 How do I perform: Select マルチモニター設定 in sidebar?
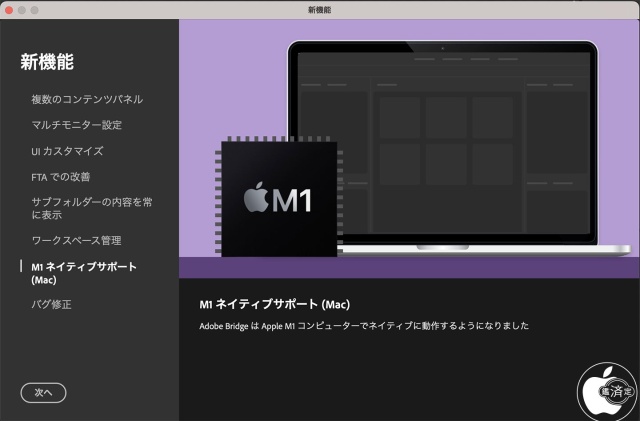(76, 125)
